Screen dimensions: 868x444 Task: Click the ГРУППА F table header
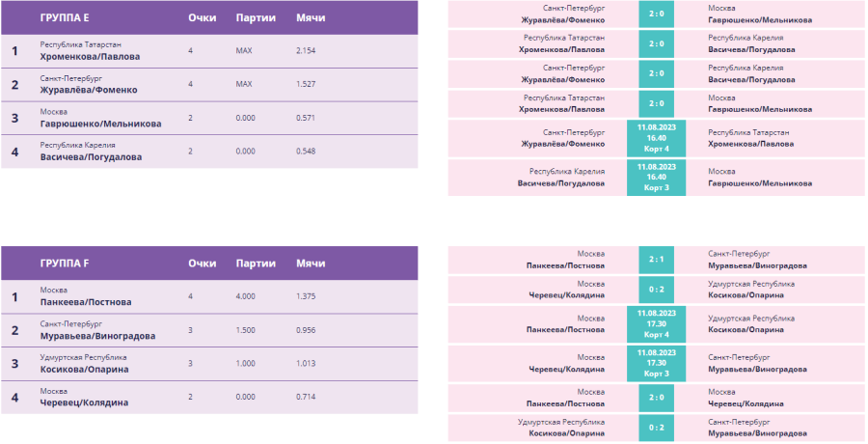(65, 264)
